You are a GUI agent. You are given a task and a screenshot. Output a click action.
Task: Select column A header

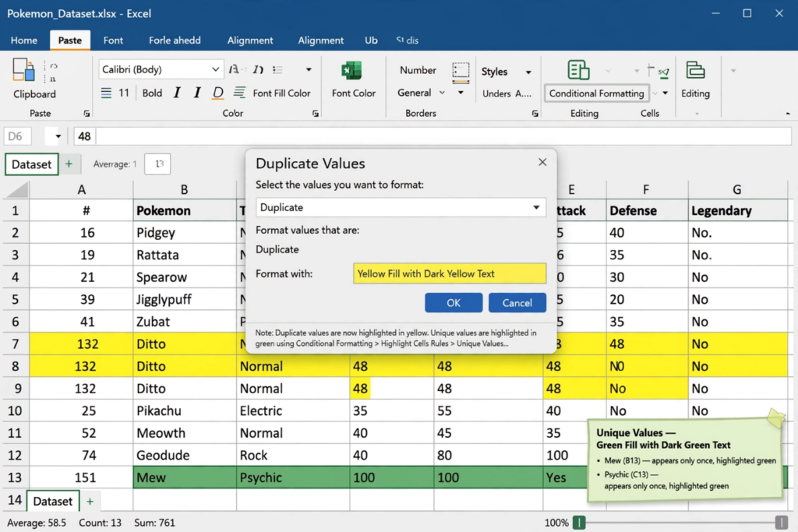coord(81,190)
